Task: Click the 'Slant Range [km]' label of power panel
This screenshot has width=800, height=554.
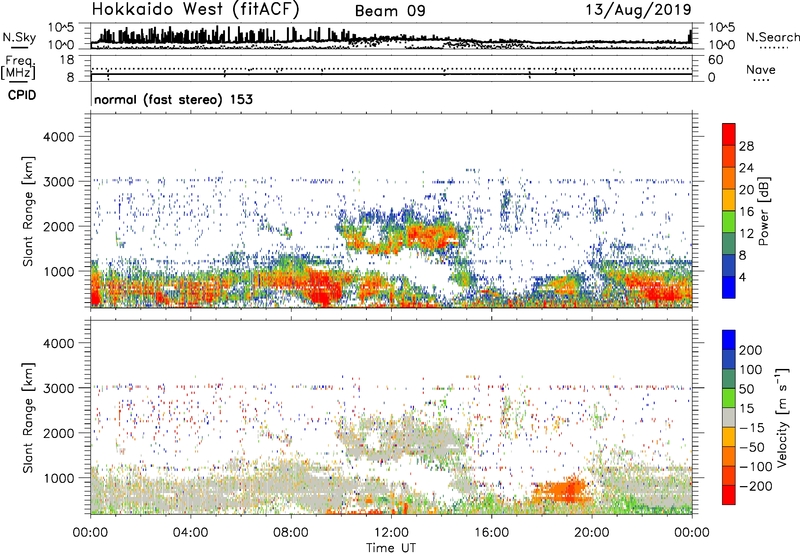Action: (x=28, y=211)
